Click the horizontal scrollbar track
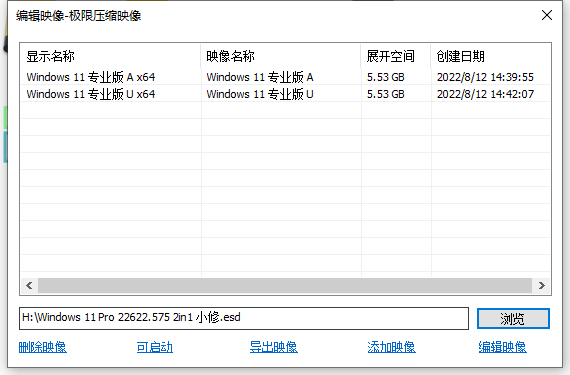This screenshot has height=375, width=570. point(285,286)
